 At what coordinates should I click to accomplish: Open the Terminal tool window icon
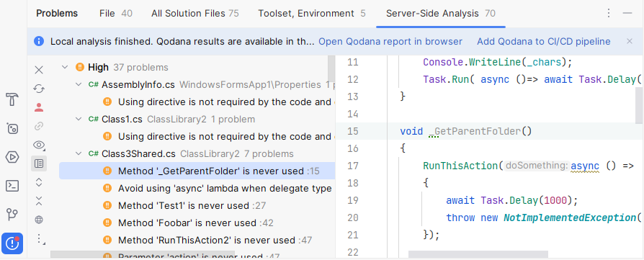coord(12,186)
